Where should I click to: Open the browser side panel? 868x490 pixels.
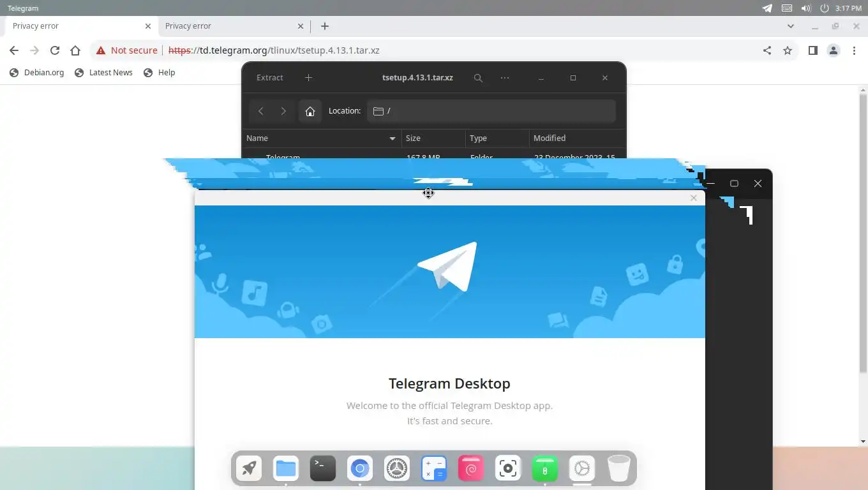[812, 50]
